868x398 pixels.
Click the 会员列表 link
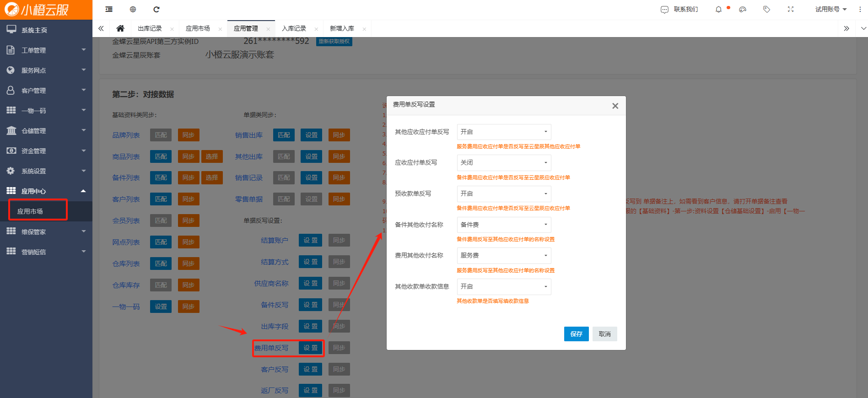pos(126,221)
